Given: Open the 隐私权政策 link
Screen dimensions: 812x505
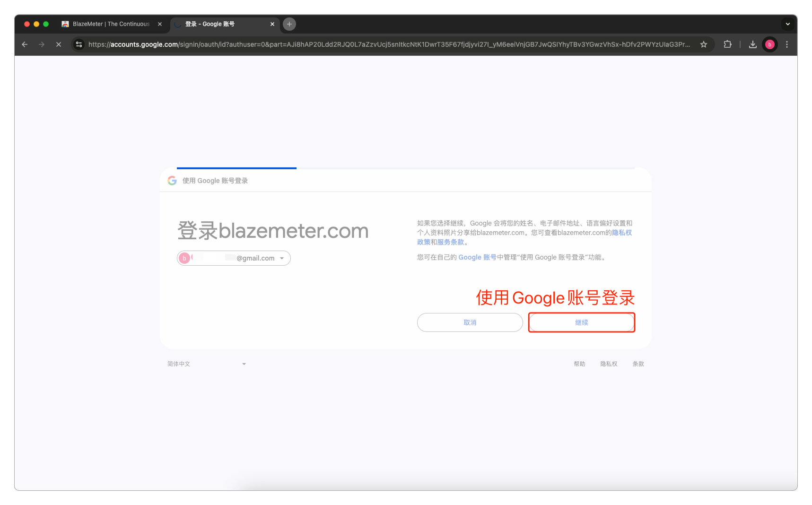Looking at the screenshot, I should point(622,233).
